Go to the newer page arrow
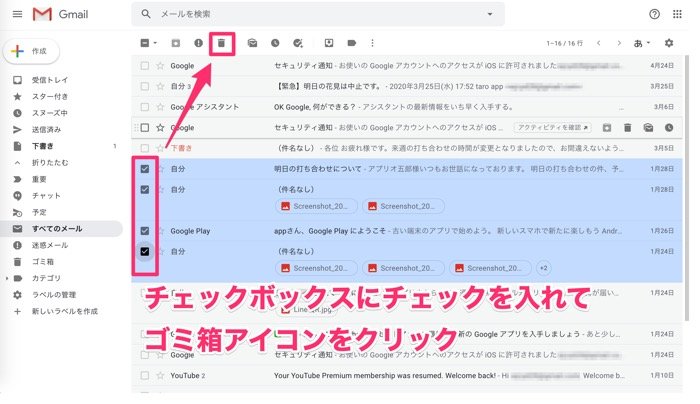 [599, 43]
